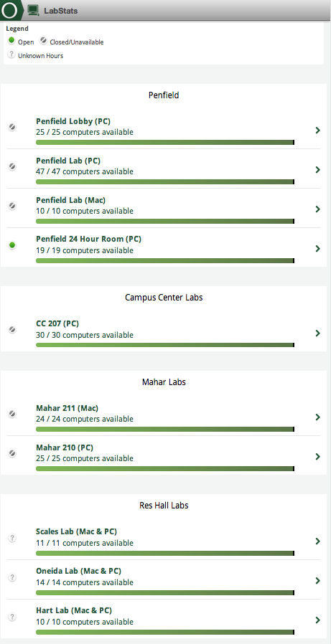This screenshot has width=331, height=644.
Task: Click the circular O logo in header
Action: coord(9,11)
